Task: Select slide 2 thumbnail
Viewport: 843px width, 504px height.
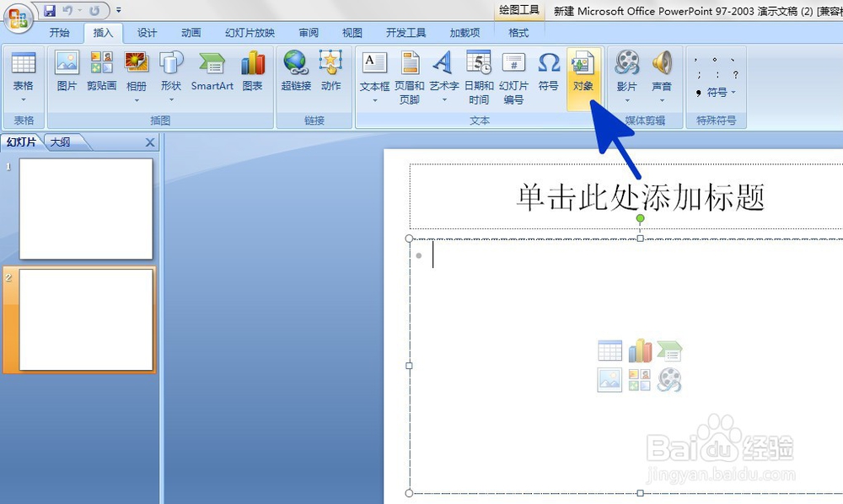Action: tap(86, 319)
